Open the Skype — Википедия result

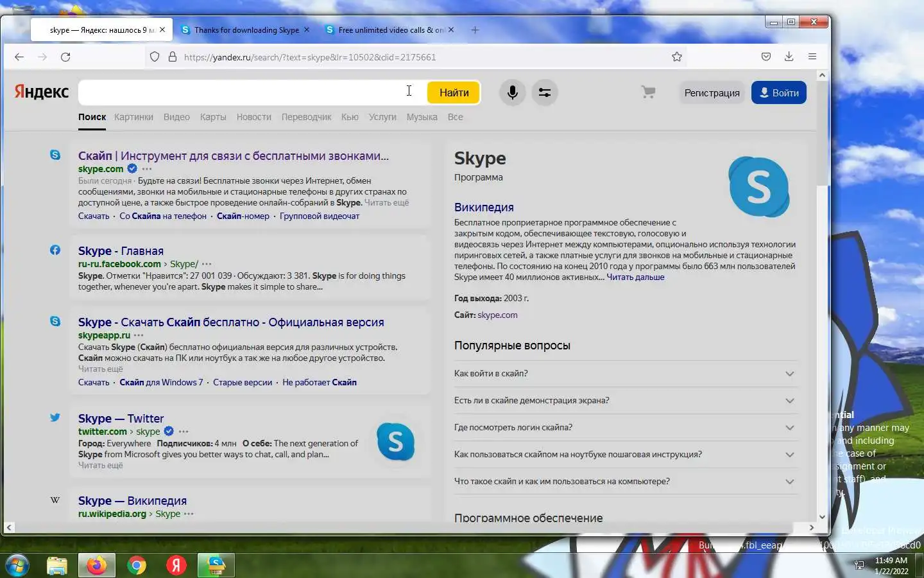(132, 501)
